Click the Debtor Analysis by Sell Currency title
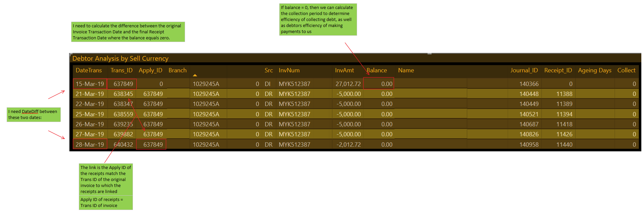This screenshot has height=213, width=644. pos(120,58)
